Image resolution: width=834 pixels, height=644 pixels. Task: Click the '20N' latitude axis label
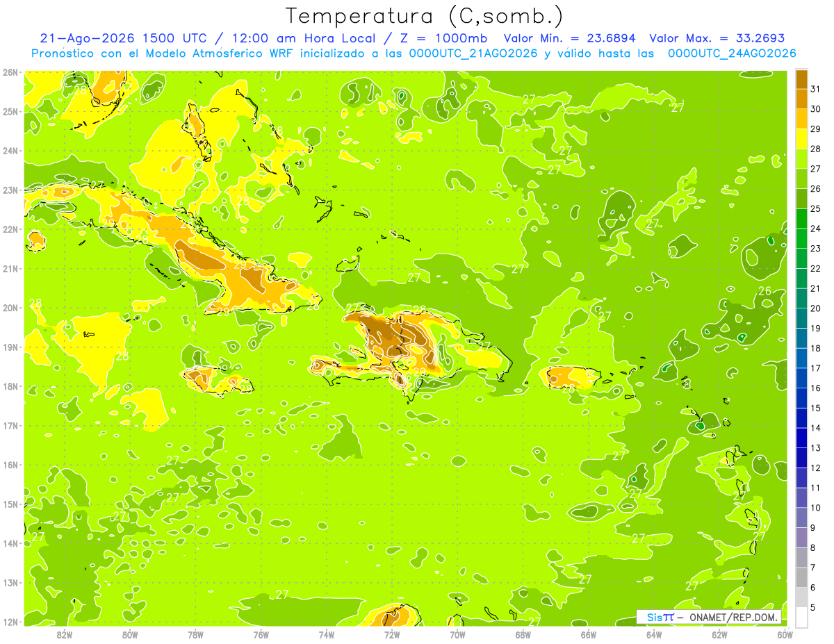pos(10,308)
